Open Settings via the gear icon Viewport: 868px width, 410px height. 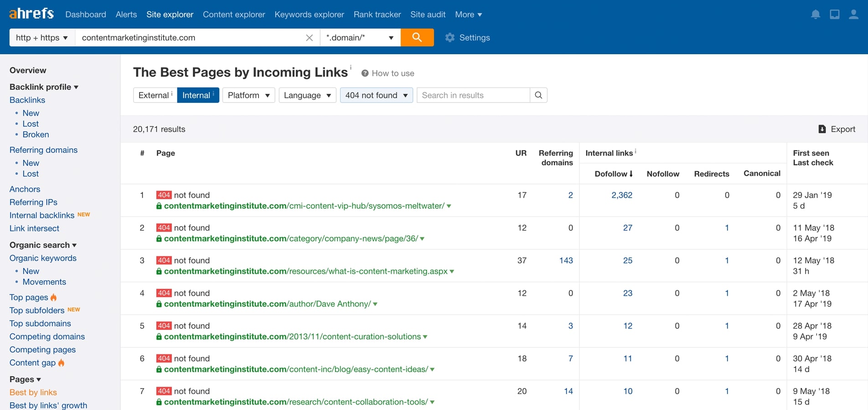(x=467, y=37)
